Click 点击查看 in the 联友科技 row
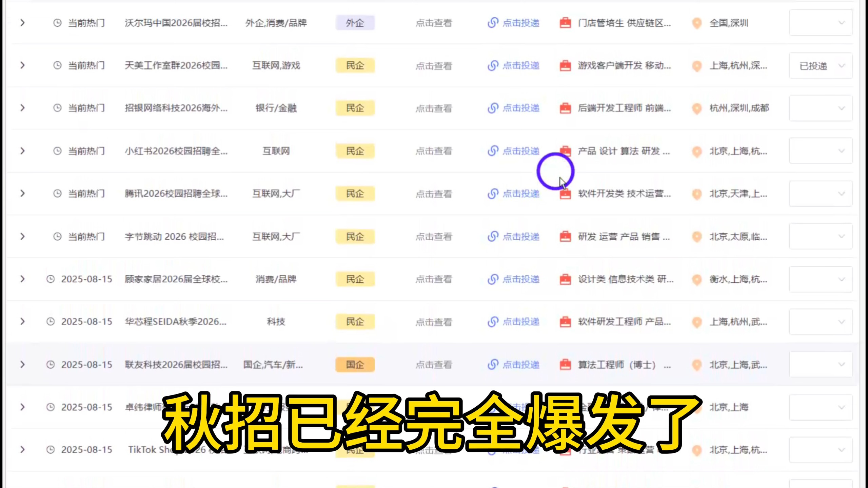 click(434, 365)
